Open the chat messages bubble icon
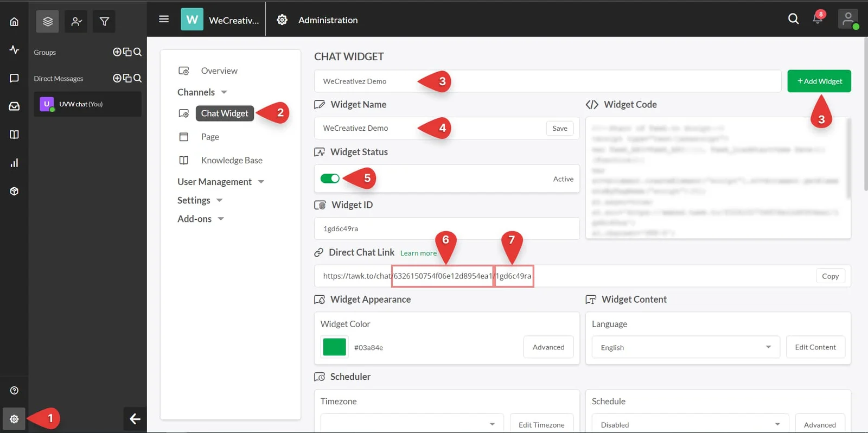The height and width of the screenshot is (433, 868). 14,78
